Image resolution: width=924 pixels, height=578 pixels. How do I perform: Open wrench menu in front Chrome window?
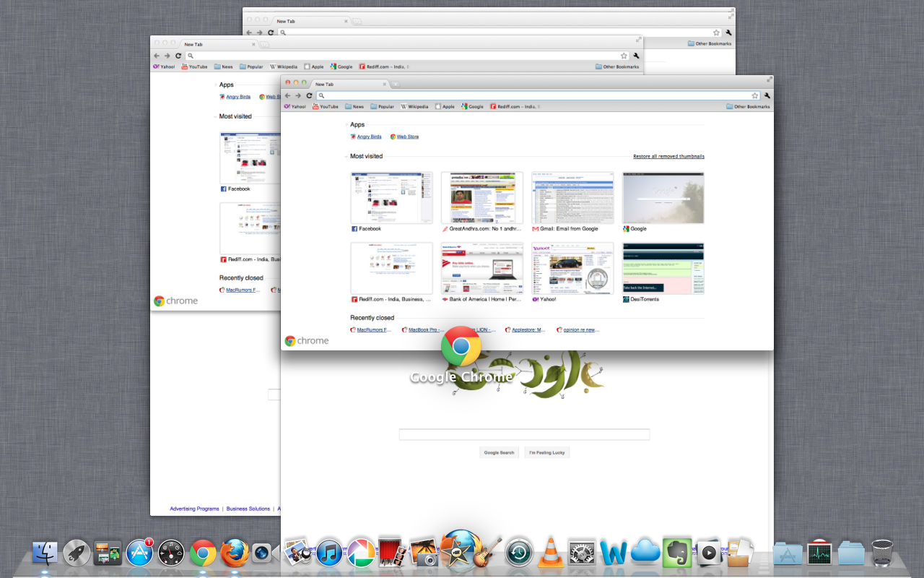(x=767, y=95)
